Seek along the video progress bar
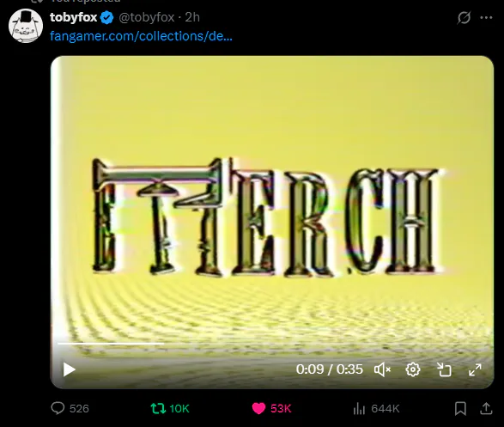 tap(272, 344)
